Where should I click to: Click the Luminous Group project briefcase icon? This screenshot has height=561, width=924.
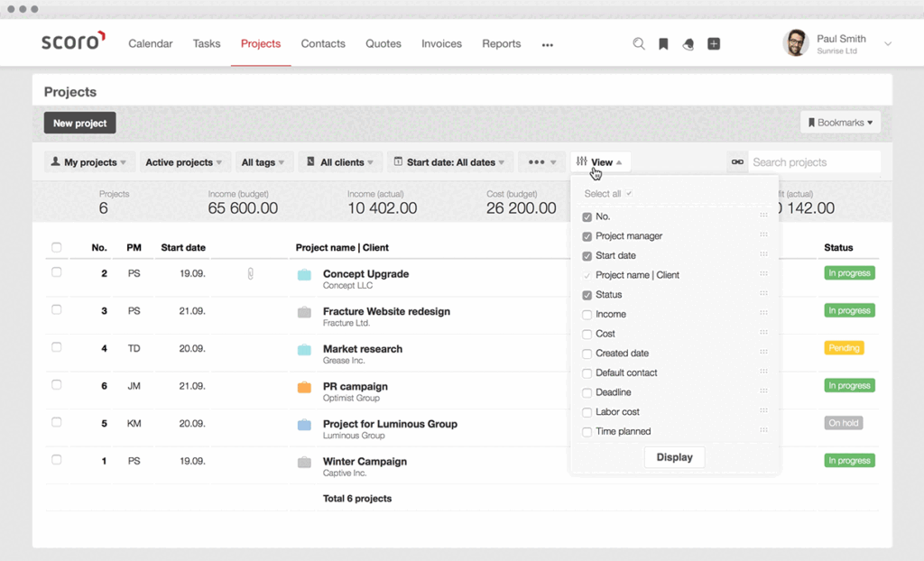tap(304, 425)
